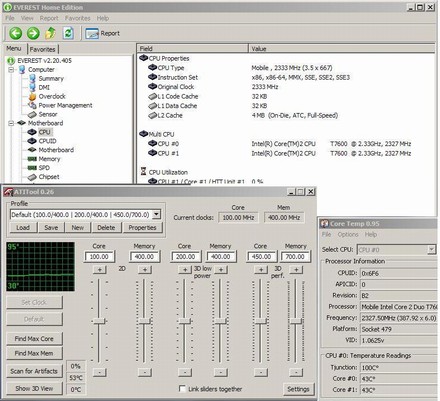Click the Instruction Set row
Viewport: 440px width, 401px height.
[x=287, y=77]
